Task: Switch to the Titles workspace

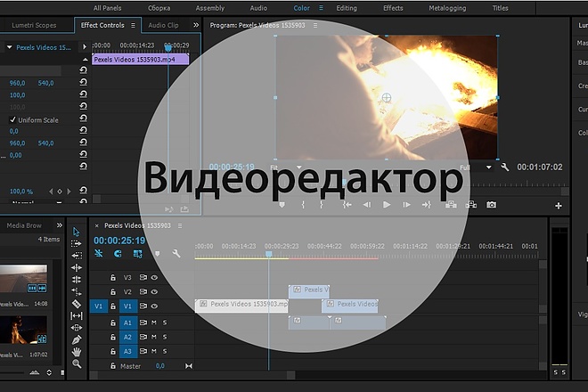Action: (501, 8)
